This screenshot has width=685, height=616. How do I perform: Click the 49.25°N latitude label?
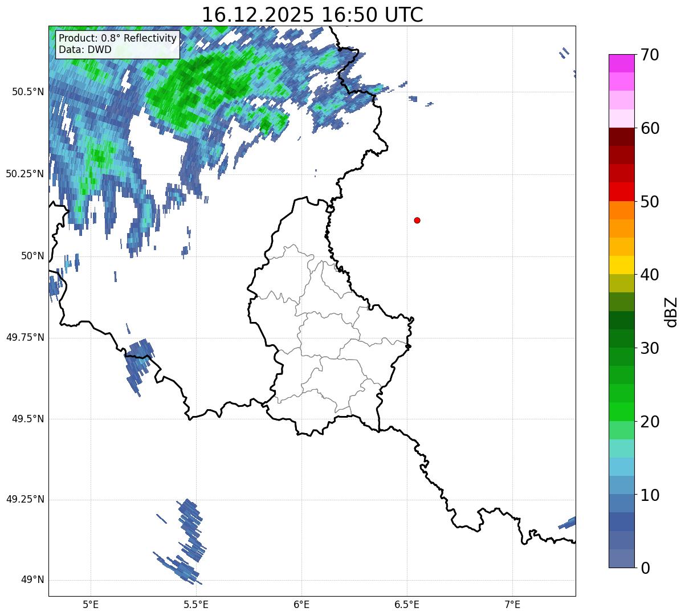point(25,499)
